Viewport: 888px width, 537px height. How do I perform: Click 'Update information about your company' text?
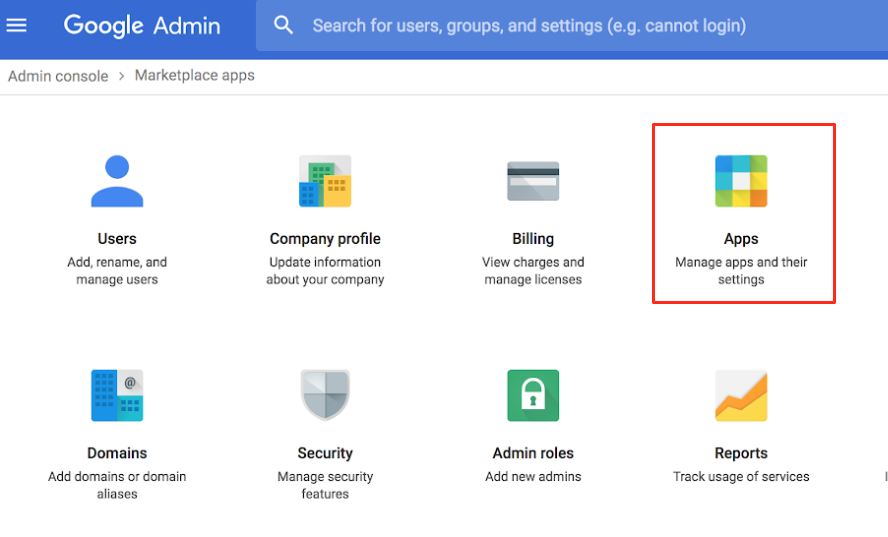point(325,271)
